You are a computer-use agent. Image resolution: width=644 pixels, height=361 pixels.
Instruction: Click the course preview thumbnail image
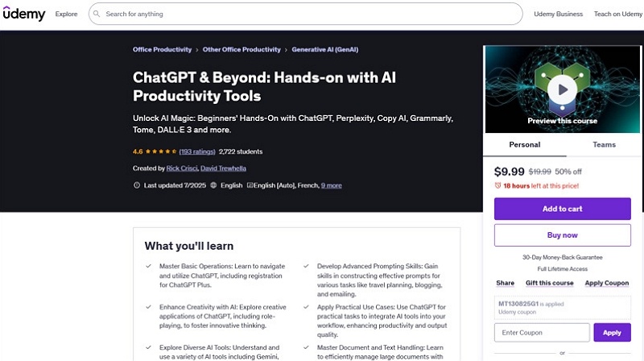[562, 89]
